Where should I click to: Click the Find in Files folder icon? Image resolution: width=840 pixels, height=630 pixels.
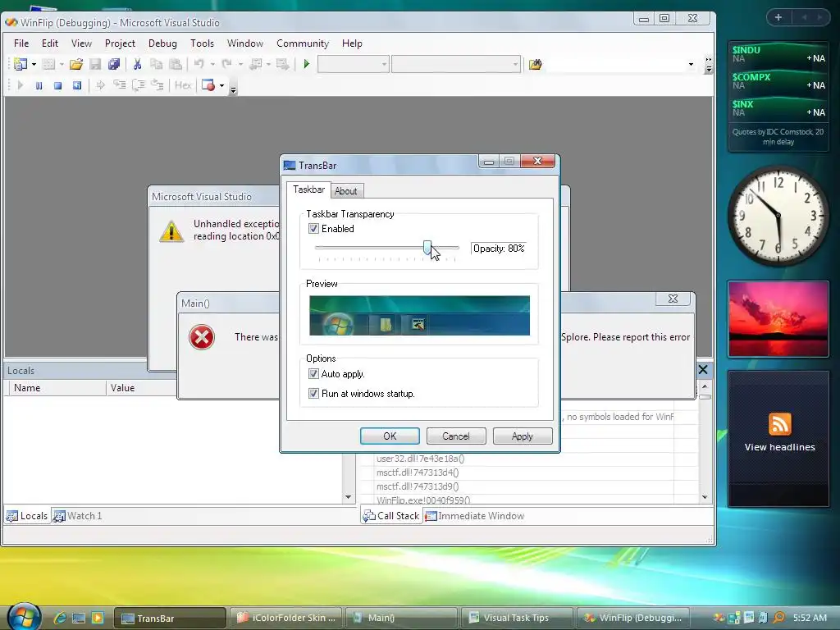point(535,64)
